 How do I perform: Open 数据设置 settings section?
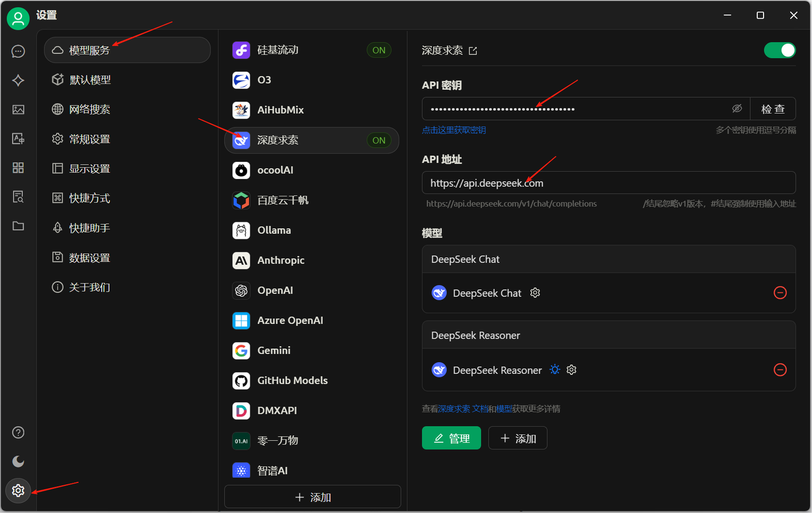[127, 257]
